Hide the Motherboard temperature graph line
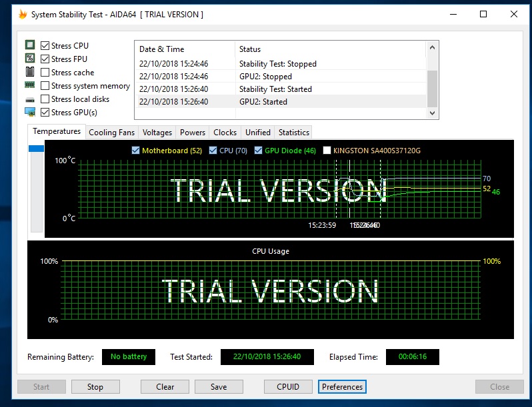The width and height of the screenshot is (532, 407). [x=135, y=151]
